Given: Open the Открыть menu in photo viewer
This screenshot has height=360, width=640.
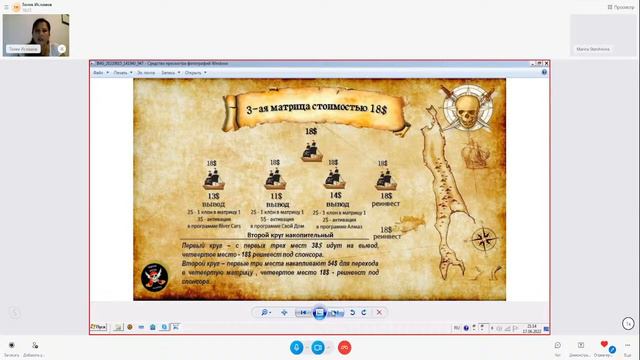Looking at the screenshot, I should (193, 73).
